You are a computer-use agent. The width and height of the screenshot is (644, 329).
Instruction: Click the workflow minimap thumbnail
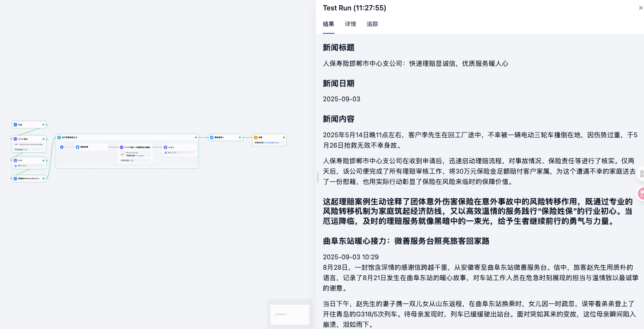pyautogui.click(x=290, y=315)
